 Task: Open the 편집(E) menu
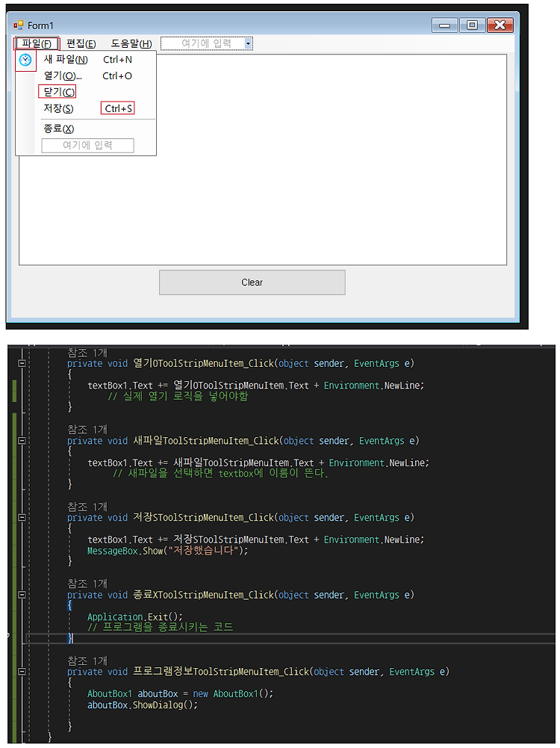[x=81, y=44]
